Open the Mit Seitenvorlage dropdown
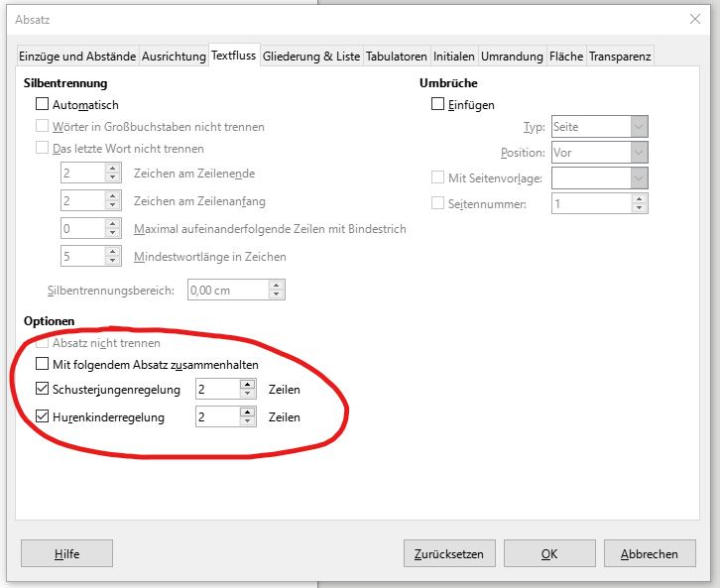 click(x=639, y=177)
